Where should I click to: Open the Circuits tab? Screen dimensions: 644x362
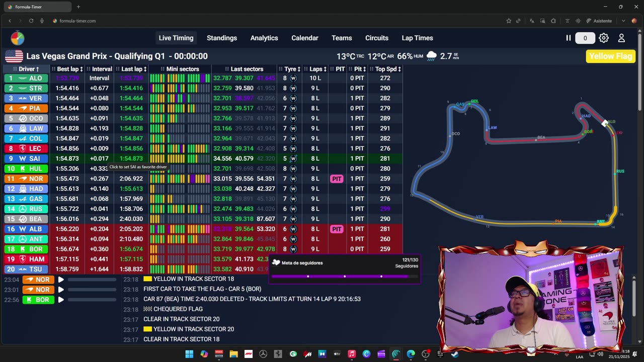point(377,38)
